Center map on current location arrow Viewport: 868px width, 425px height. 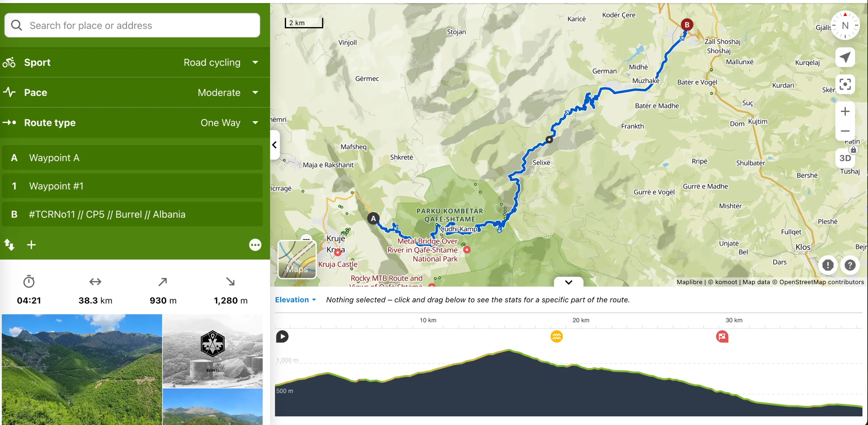845,57
